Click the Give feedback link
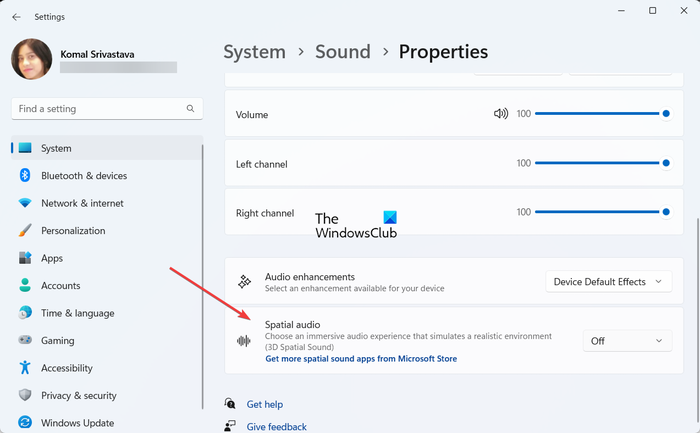 (277, 427)
